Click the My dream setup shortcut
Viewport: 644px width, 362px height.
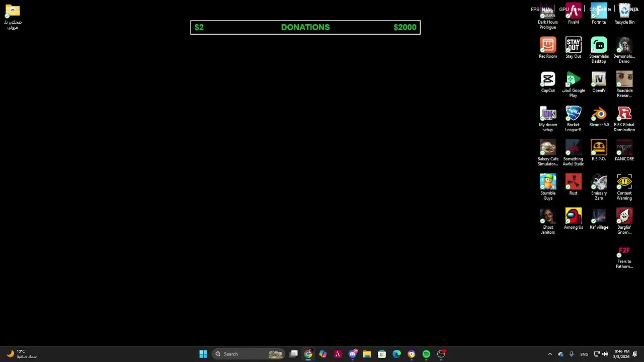[x=548, y=119]
